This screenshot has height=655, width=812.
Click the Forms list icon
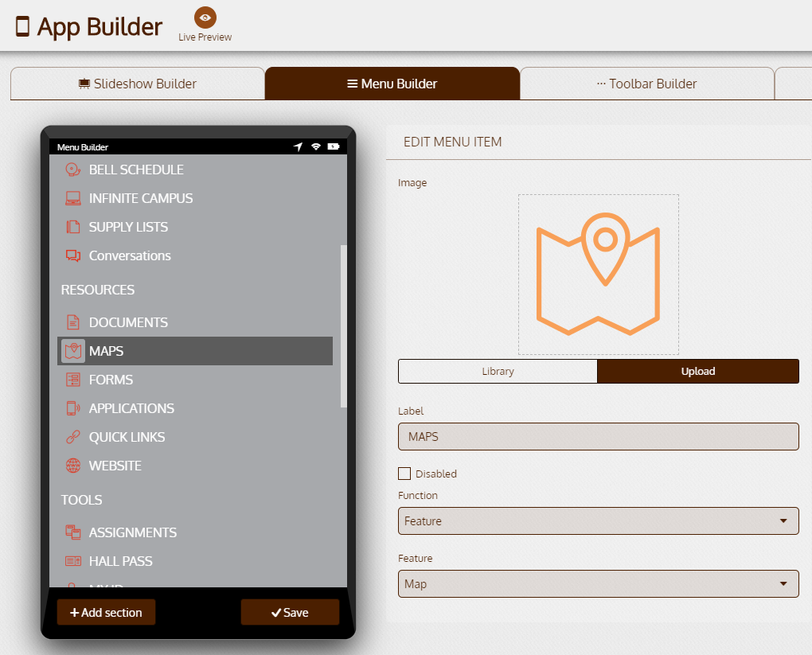(x=73, y=380)
